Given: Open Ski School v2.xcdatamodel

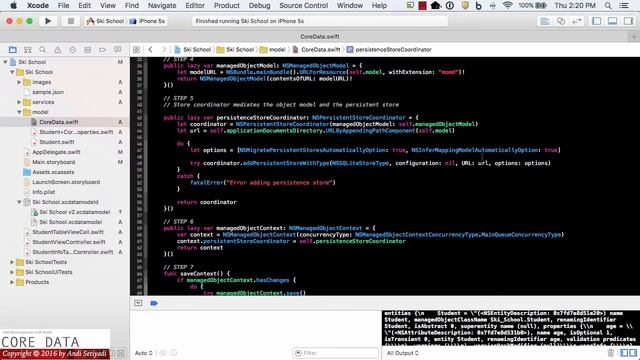Looking at the screenshot, I should (75, 212).
